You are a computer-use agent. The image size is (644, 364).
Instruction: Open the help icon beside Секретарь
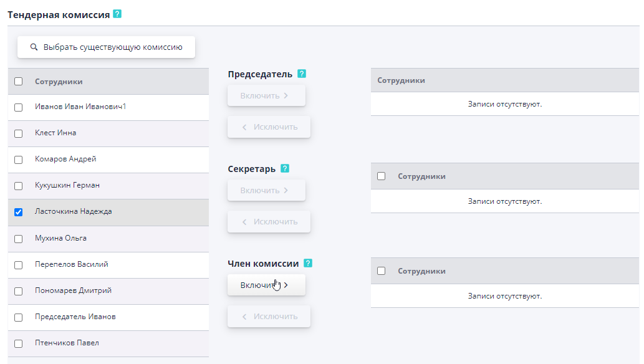coord(285,168)
